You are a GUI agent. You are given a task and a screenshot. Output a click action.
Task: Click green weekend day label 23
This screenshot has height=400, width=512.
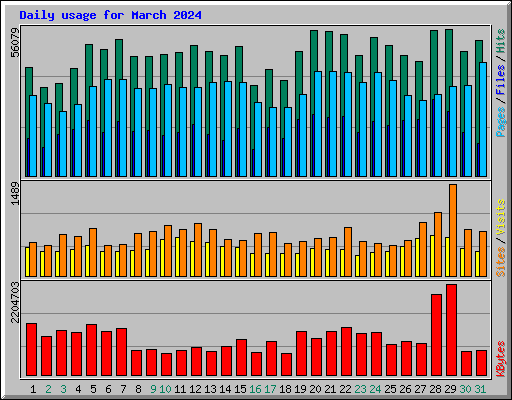(360, 389)
